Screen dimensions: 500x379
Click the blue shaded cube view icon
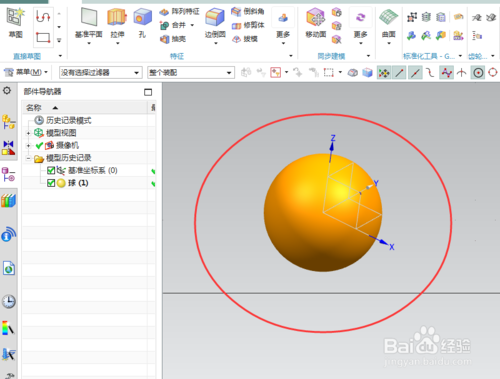(x=367, y=72)
